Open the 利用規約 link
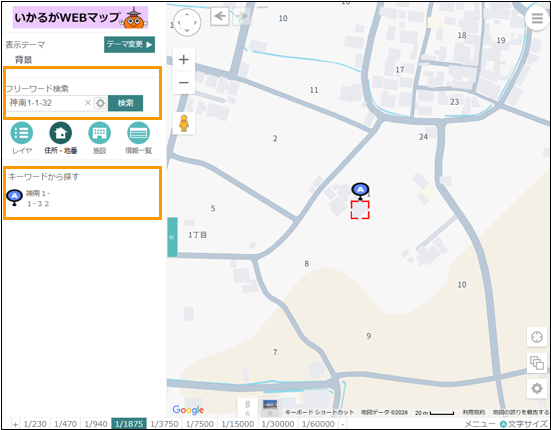 tap(473, 412)
